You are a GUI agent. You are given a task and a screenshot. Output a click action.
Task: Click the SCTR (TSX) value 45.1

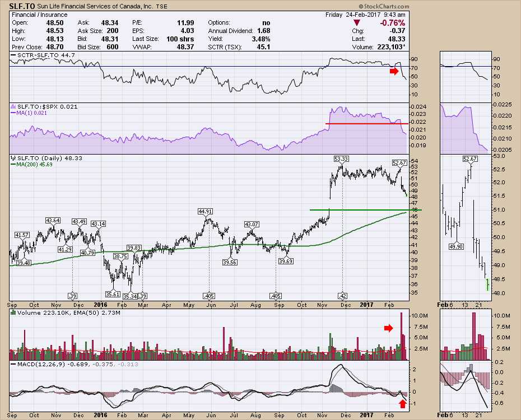tap(263, 47)
